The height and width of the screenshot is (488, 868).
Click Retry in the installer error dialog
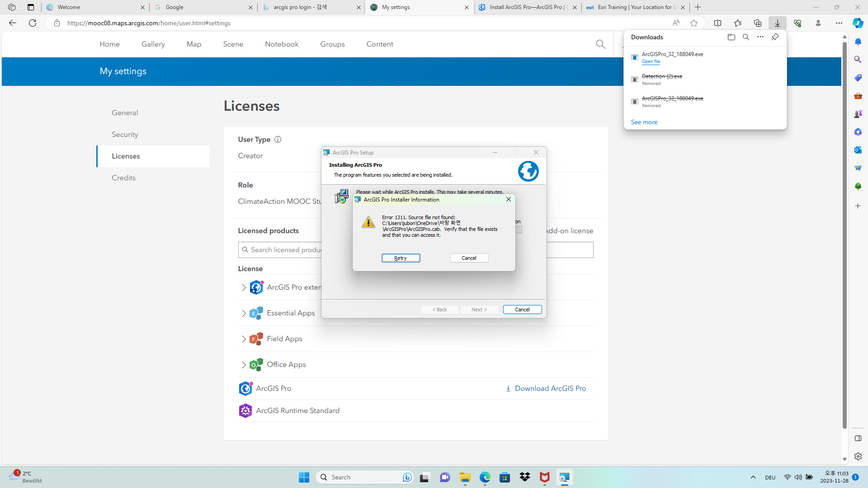coord(401,258)
